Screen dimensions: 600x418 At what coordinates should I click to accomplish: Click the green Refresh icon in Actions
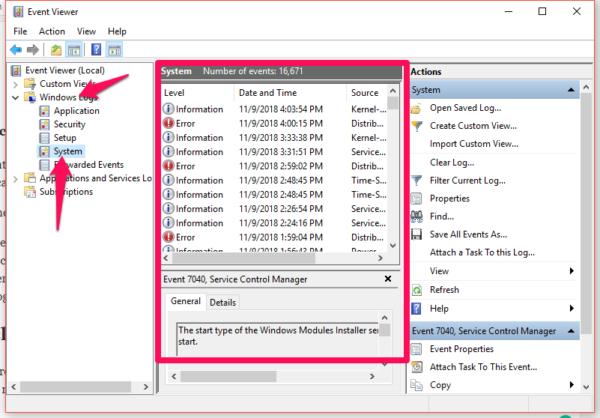click(416, 290)
